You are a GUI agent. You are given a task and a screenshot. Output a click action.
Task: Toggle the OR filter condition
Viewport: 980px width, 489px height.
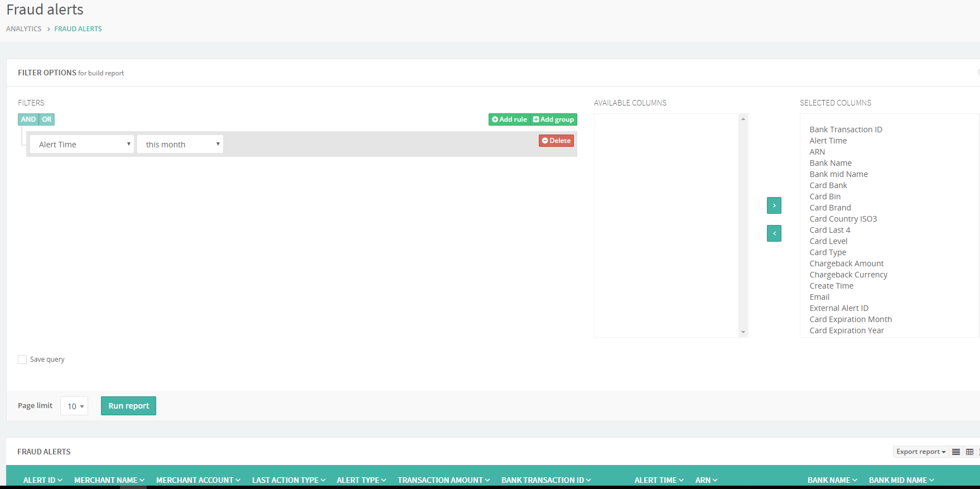[47, 119]
